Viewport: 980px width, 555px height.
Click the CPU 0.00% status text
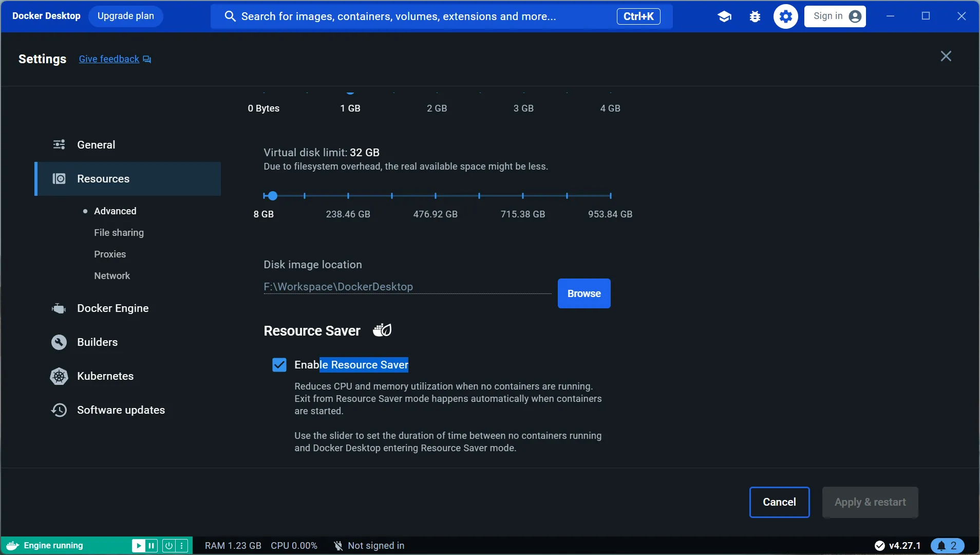click(x=294, y=546)
